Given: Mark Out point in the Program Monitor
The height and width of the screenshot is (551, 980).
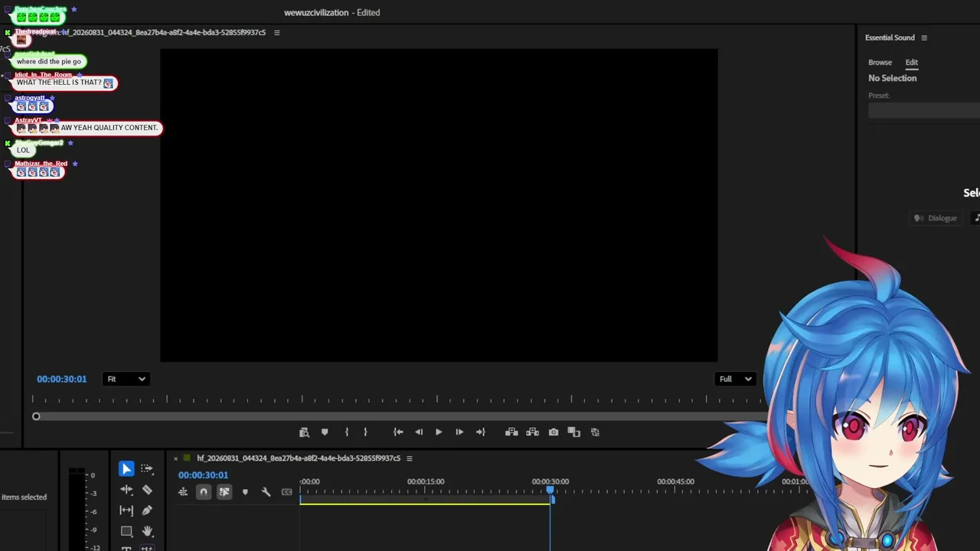Looking at the screenshot, I should coord(365,432).
